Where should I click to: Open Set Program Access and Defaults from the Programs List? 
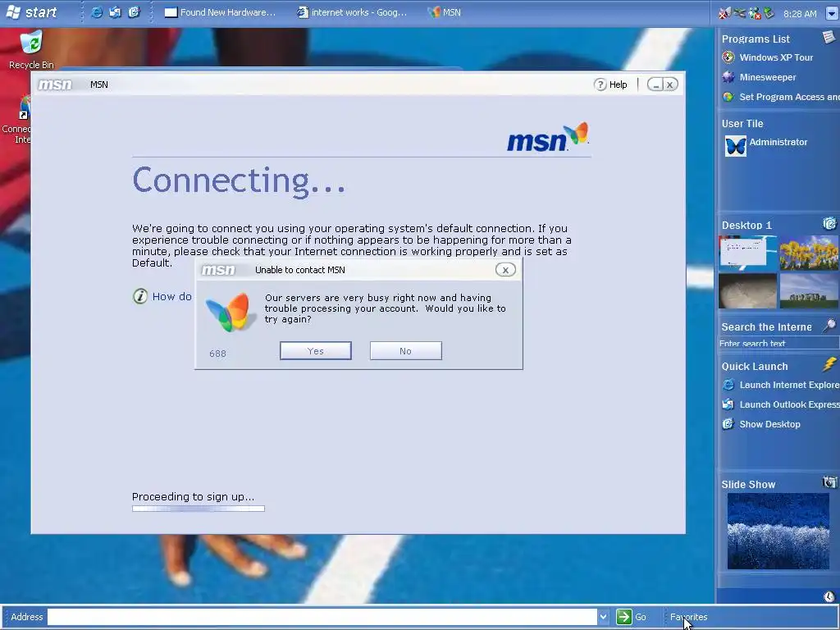tap(789, 97)
